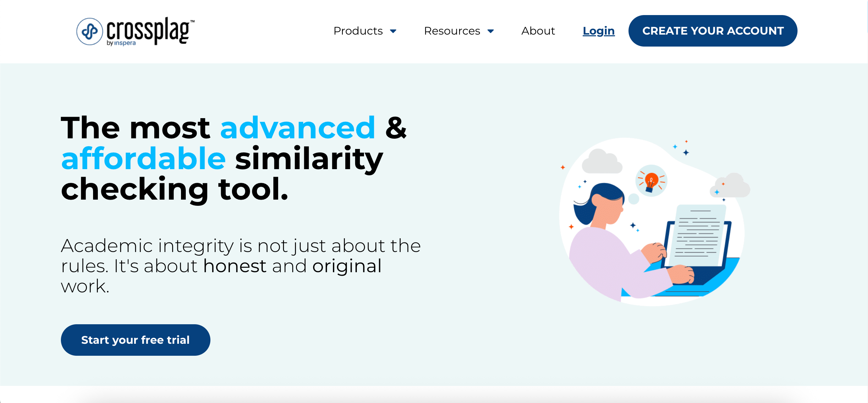Open the Products menu
This screenshot has width=868, height=403.
tap(358, 31)
